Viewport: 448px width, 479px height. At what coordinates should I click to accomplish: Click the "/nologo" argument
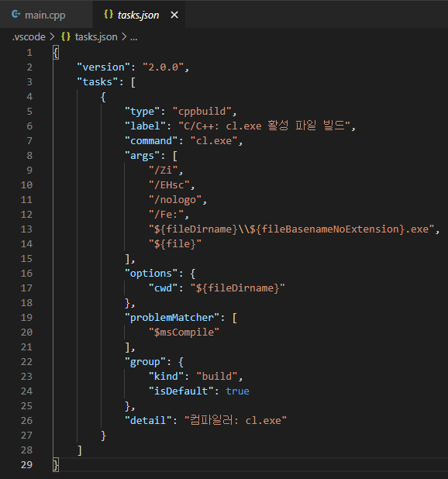coord(176,200)
